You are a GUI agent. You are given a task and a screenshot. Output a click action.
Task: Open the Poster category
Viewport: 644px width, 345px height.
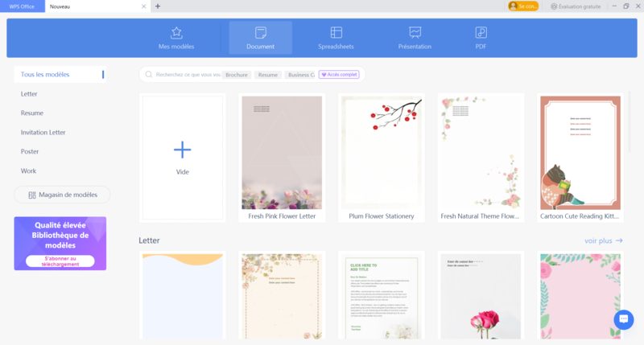pyautogui.click(x=30, y=151)
